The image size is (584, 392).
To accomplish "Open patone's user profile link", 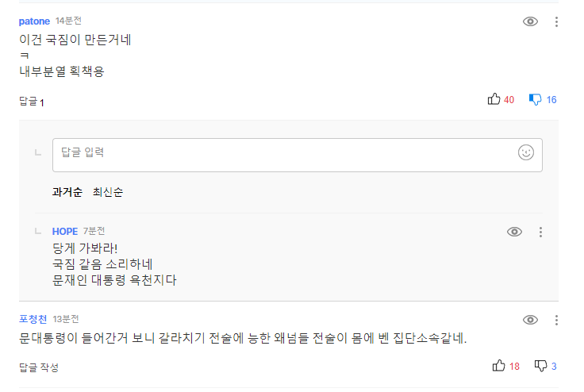I will (34, 21).
